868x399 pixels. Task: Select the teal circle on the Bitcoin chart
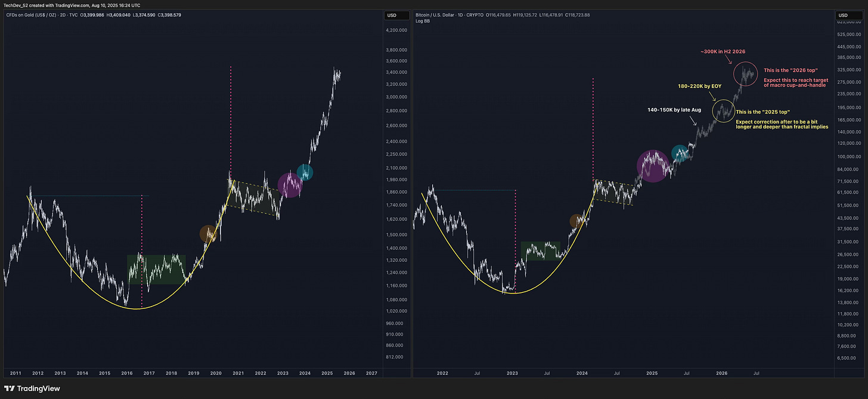coord(680,153)
